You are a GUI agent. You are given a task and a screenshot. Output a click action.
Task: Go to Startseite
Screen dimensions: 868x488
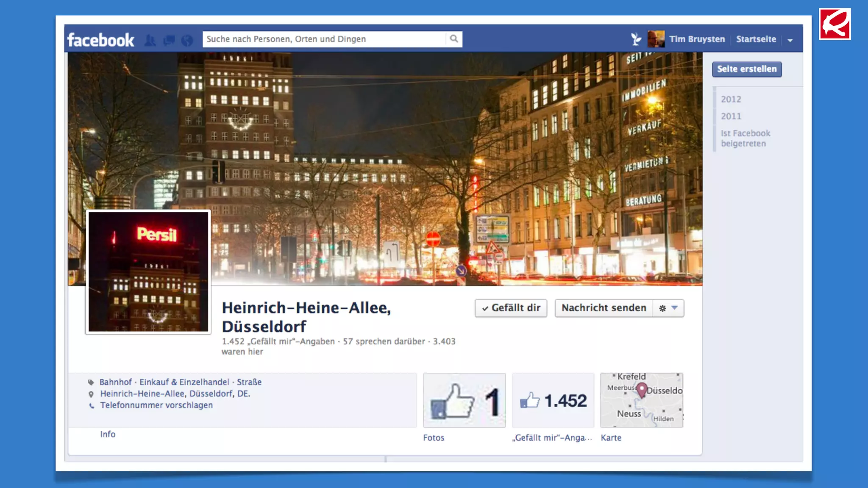pos(756,39)
